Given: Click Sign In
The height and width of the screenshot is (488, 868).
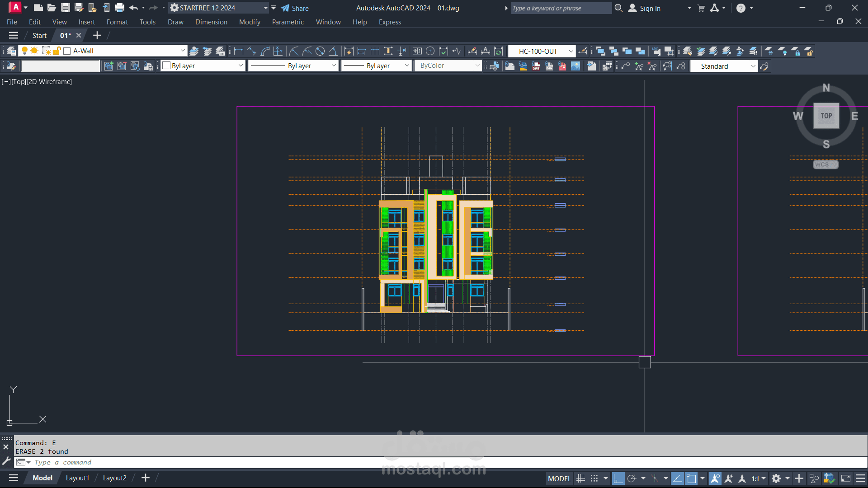Looking at the screenshot, I should [x=650, y=8].
